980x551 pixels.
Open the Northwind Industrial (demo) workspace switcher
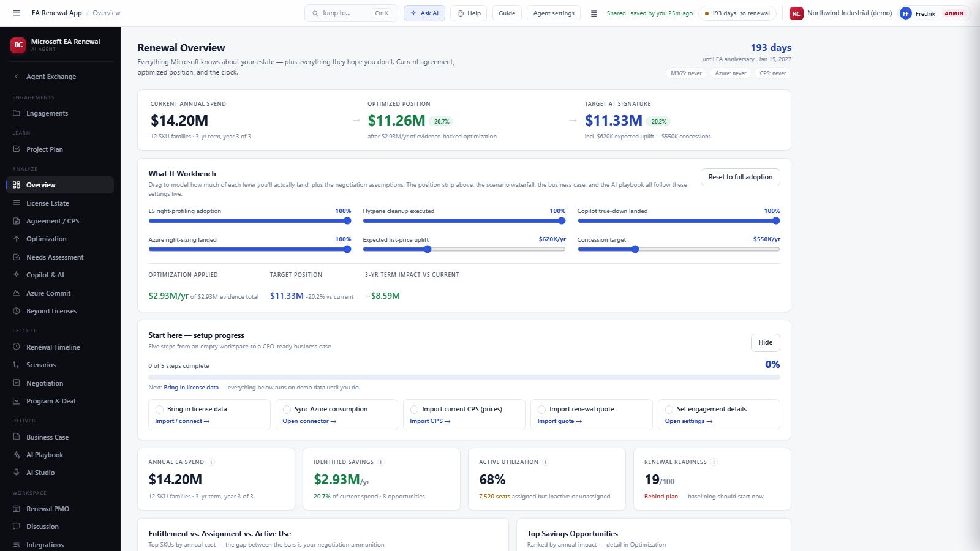(840, 13)
